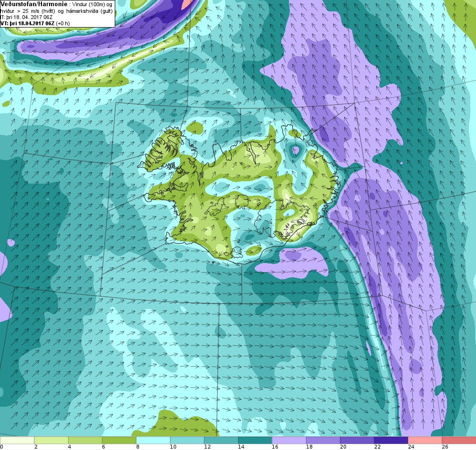Click the yellow-green 4–6 m/s legend swatch
Image resolution: width=476 pixels, height=450 pixels.
click(85, 440)
